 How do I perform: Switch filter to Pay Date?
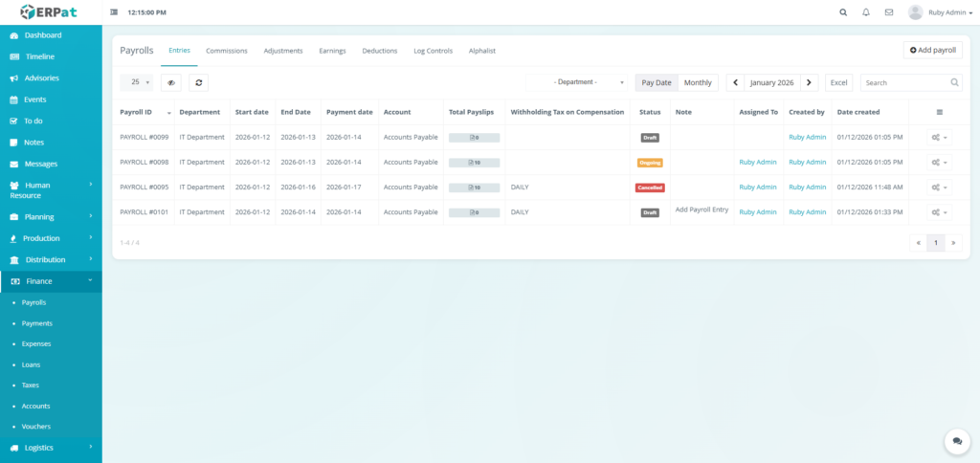(656, 83)
